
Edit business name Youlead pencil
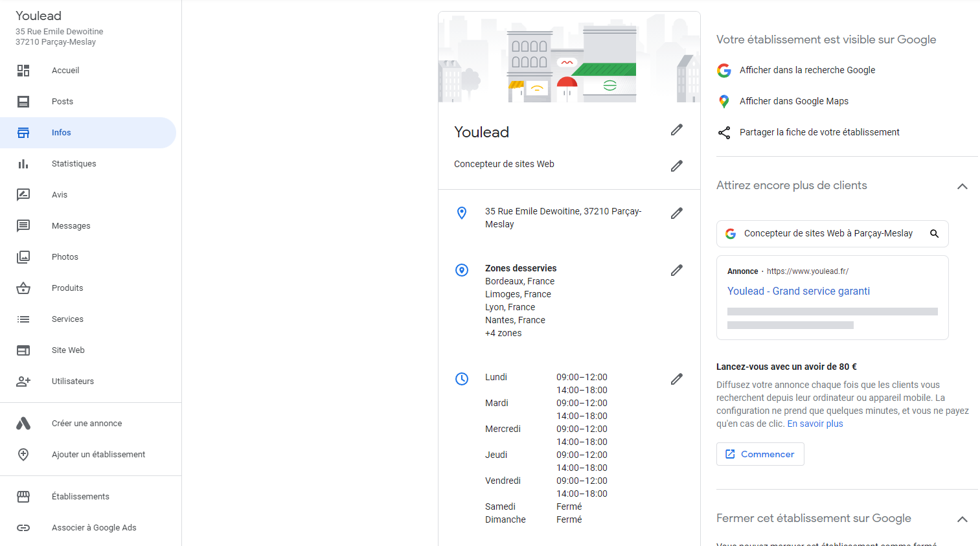(x=677, y=130)
